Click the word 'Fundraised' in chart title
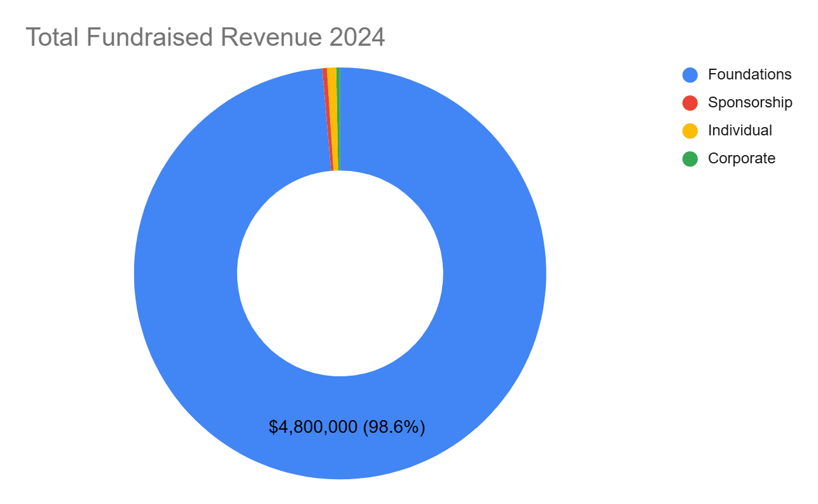Image resolution: width=818 pixels, height=504 pixels. (150, 37)
